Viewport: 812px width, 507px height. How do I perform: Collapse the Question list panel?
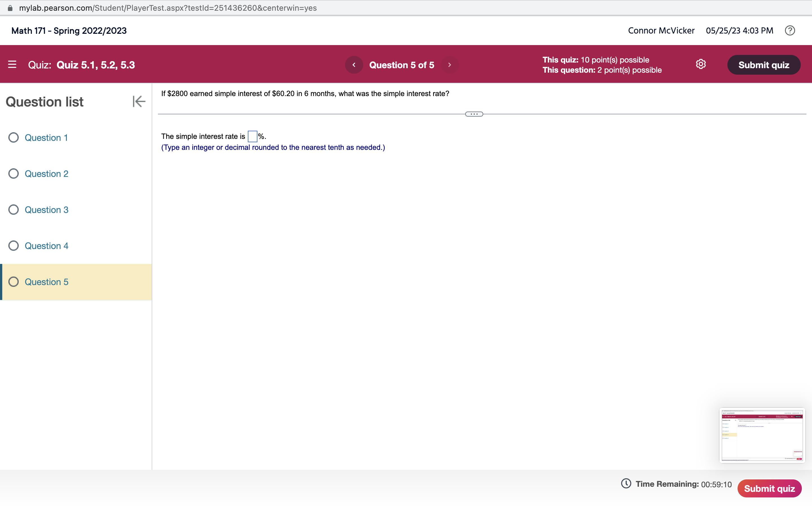[x=138, y=101]
